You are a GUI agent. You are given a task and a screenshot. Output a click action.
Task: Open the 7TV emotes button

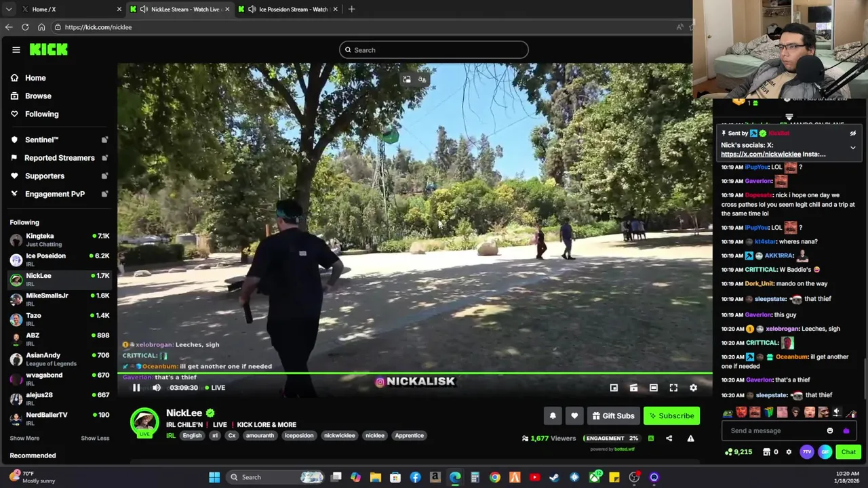point(807,452)
